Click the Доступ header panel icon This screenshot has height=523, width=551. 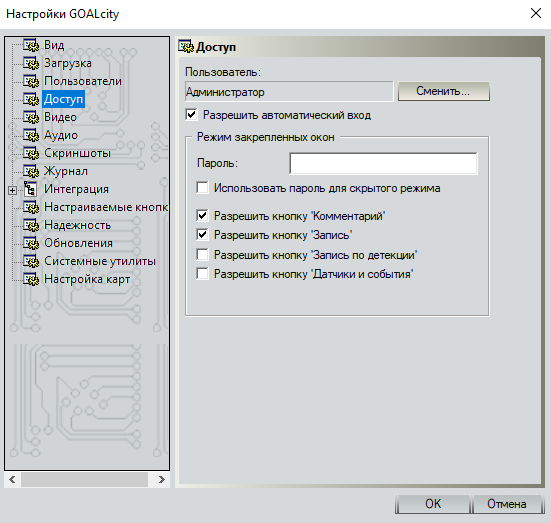point(186,46)
